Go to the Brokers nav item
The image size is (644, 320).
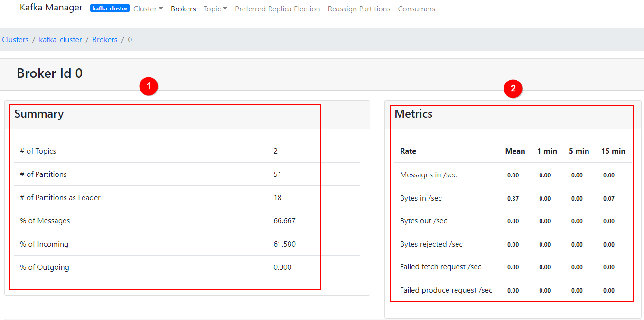pos(183,9)
